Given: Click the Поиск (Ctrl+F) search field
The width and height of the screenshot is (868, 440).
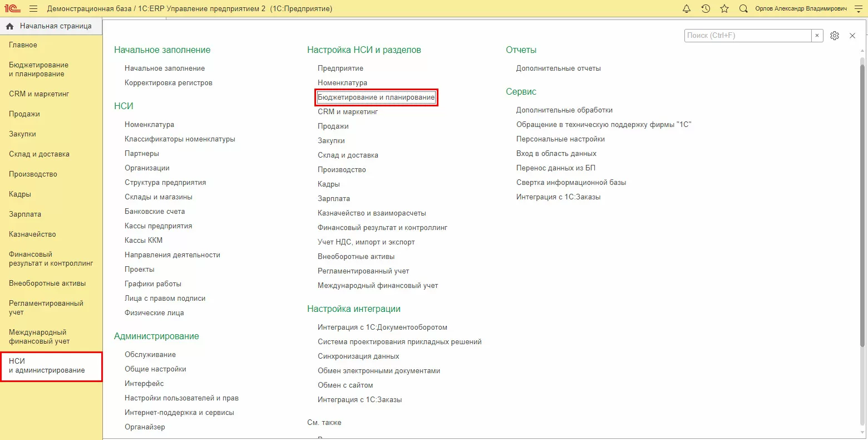Looking at the screenshot, I should point(748,36).
